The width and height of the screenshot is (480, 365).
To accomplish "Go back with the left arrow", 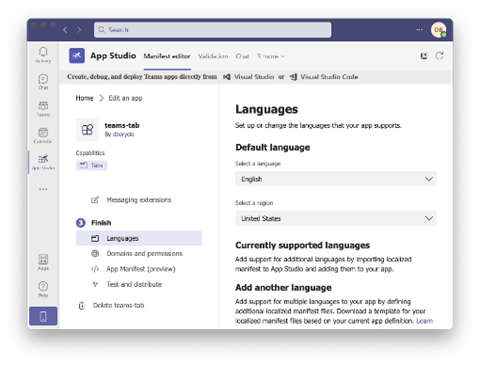I will click(65, 30).
